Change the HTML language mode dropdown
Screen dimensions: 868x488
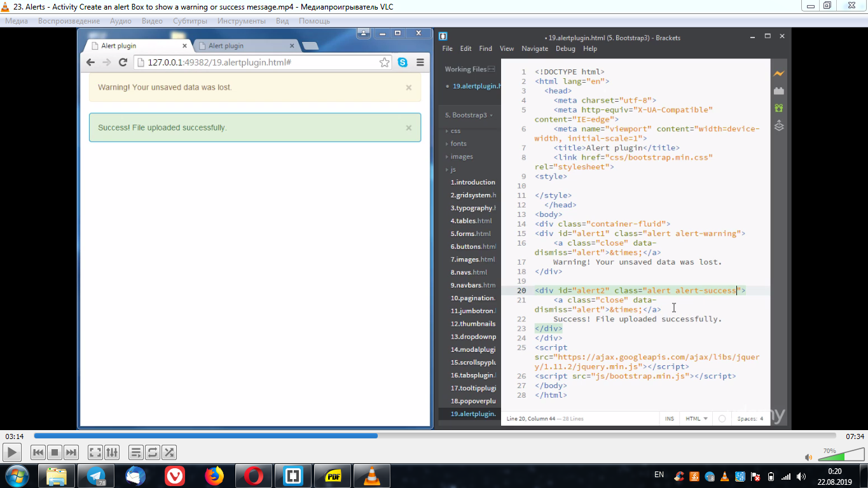pos(696,419)
